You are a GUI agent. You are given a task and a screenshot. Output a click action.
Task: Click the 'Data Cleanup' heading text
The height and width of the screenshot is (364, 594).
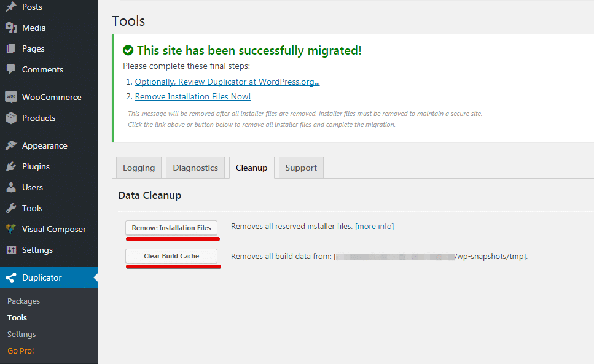tap(150, 195)
